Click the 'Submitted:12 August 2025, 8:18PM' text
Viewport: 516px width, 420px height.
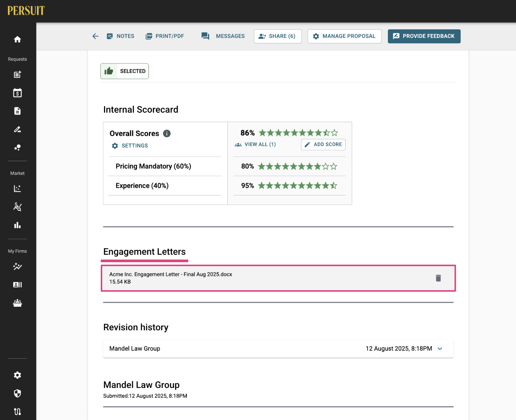[x=145, y=396]
